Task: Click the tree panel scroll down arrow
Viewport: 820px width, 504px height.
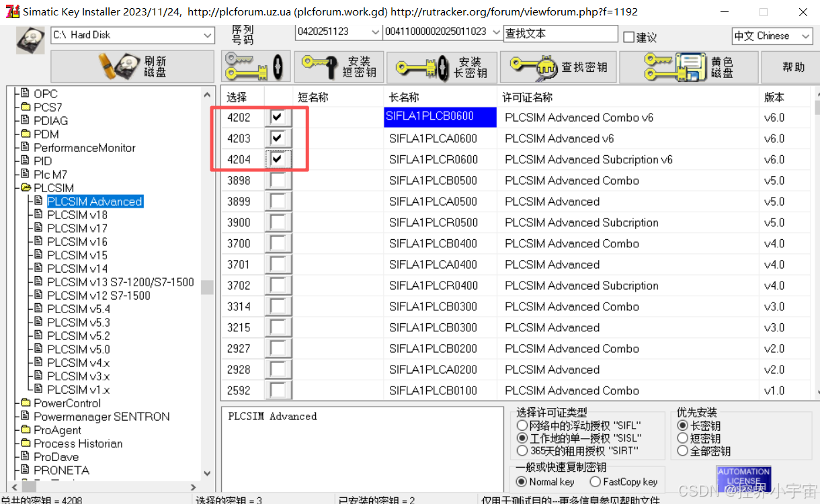Action: (x=207, y=474)
